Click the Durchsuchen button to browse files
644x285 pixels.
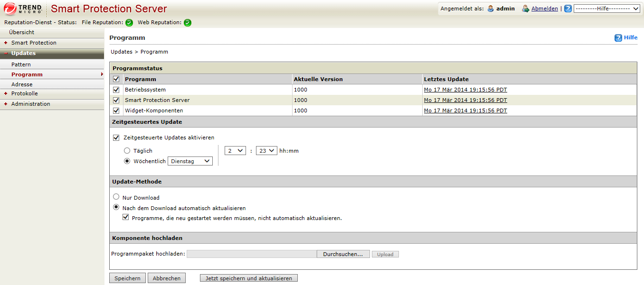pyautogui.click(x=343, y=254)
